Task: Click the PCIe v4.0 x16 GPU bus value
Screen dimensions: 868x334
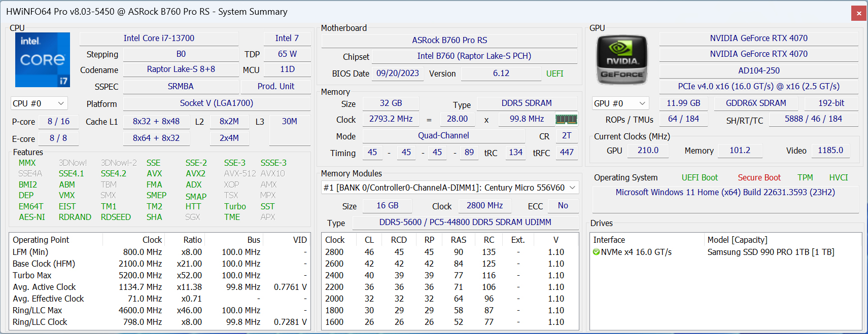Action: (x=759, y=87)
